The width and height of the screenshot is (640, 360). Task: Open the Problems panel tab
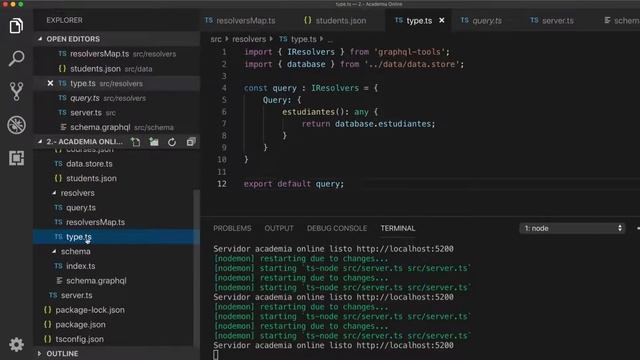[x=232, y=228]
